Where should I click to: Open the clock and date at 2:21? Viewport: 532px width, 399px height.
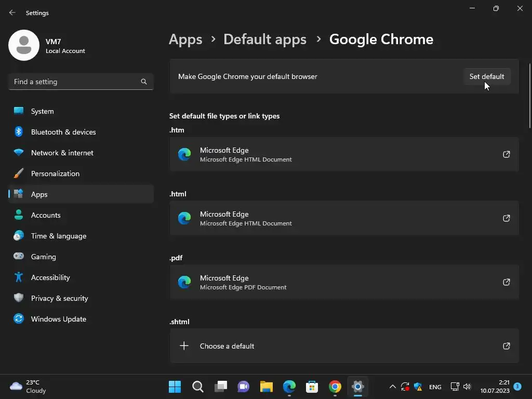(x=495, y=387)
